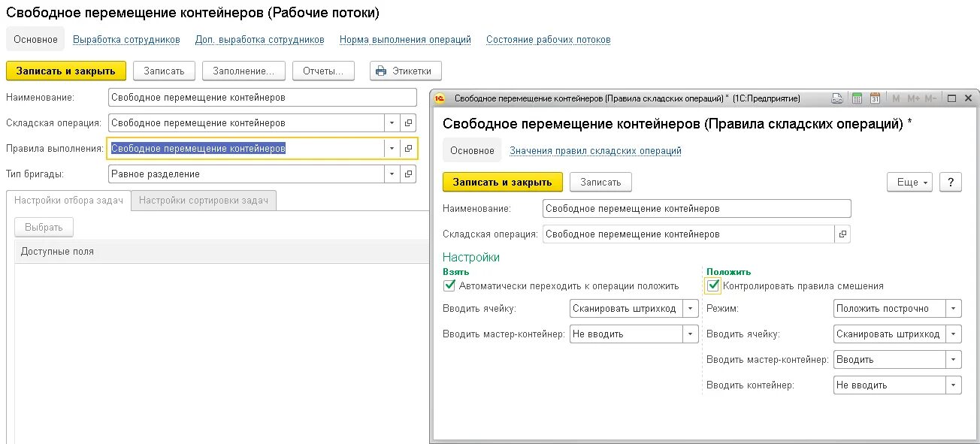The height and width of the screenshot is (444, 980).
Task: Expand the Режим dropdown Положить построчно
Action: 954,309
